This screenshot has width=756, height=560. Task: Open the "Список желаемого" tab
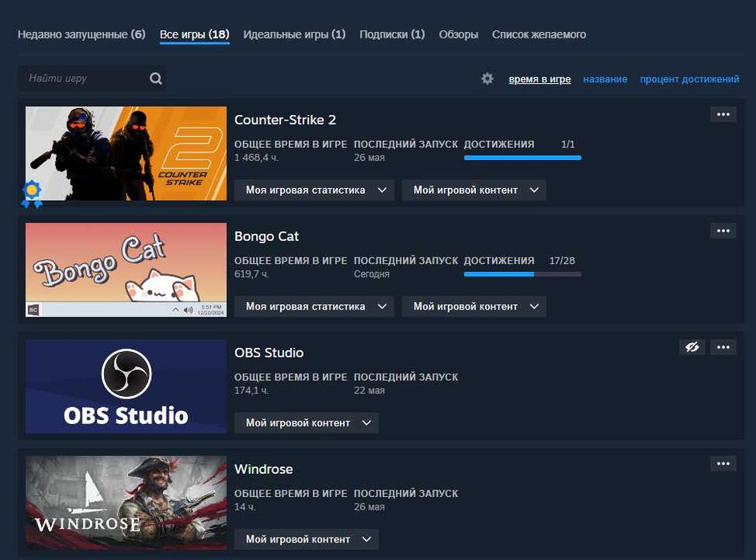[538, 34]
